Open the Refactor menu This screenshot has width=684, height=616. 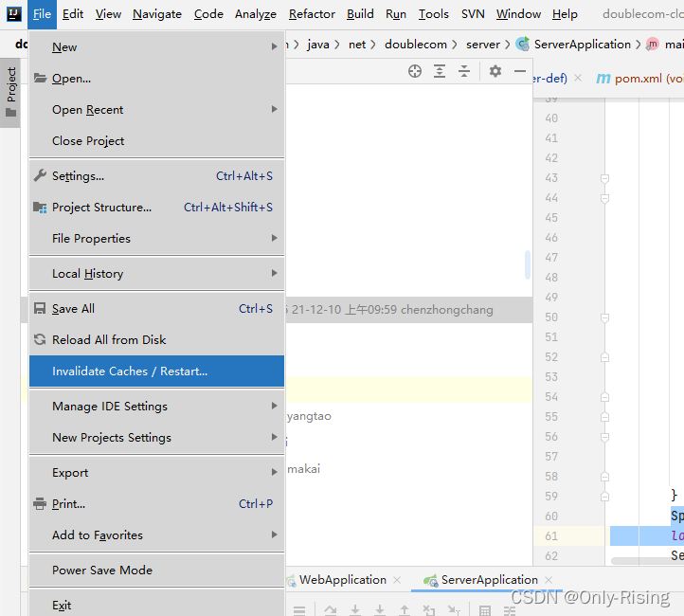pos(312,14)
